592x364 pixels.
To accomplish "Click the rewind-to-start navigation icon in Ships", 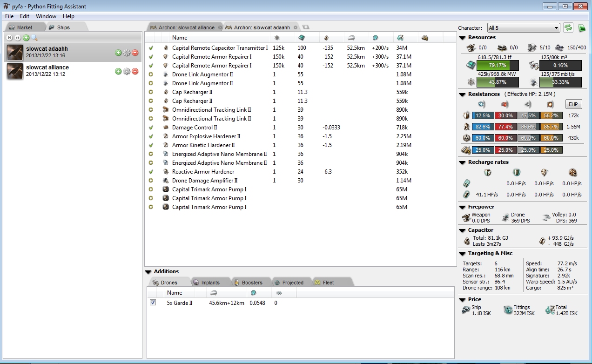I will [x=9, y=38].
